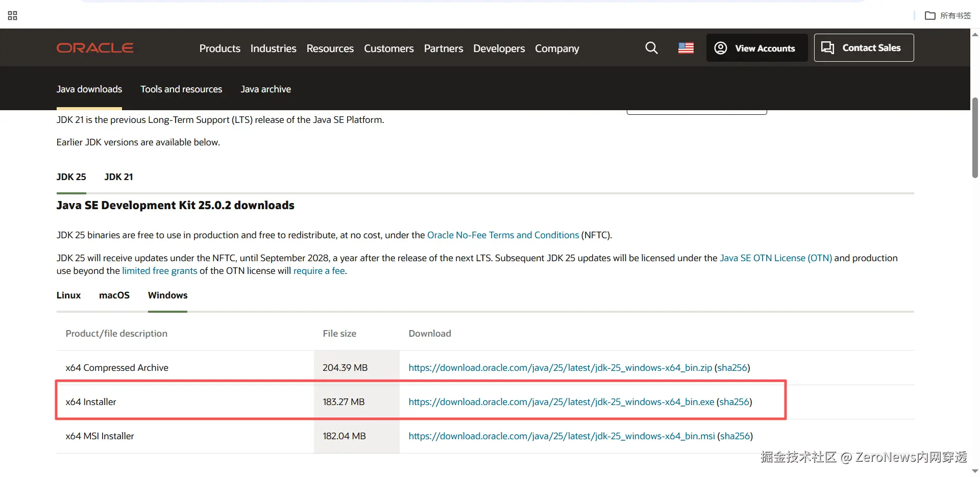Click the x64 MSI Installer description
This screenshot has height=477, width=980.
coord(100,436)
